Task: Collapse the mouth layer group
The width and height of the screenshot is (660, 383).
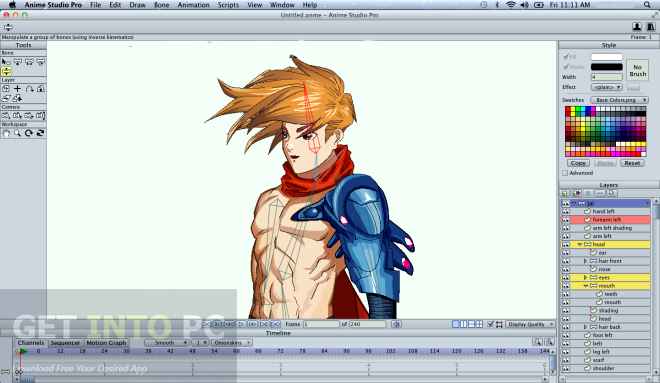Action: click(x=585, y=286)
